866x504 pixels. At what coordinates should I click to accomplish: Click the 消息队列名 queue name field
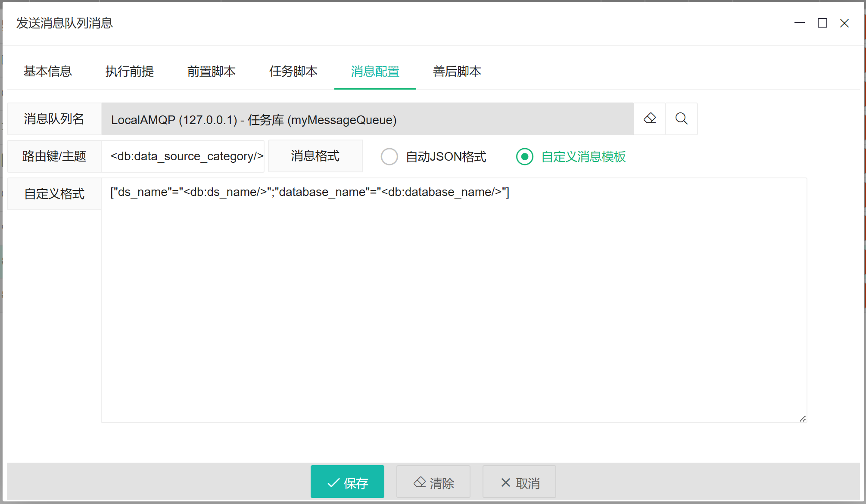[x=368, y=119]
